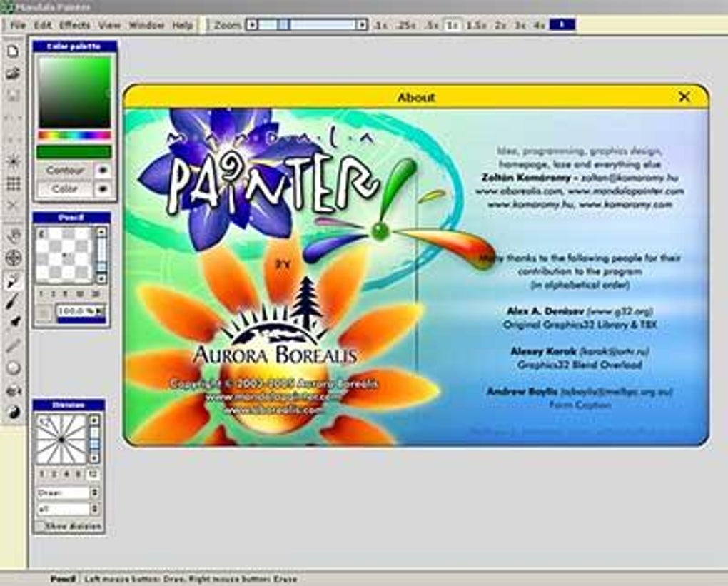Set zoom to 1x
Image resolution: width=728 pixels, height=586 pixels.
click(x=453, y=25)
